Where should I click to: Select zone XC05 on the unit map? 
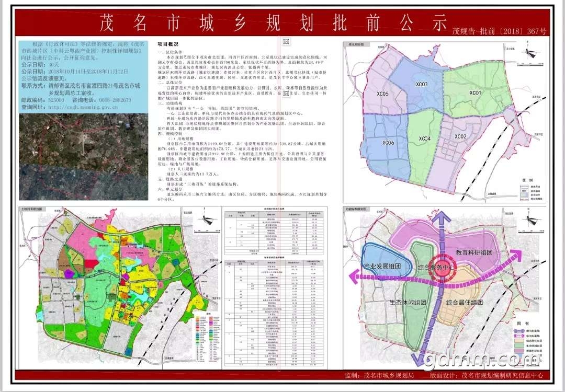click(382, 94)
